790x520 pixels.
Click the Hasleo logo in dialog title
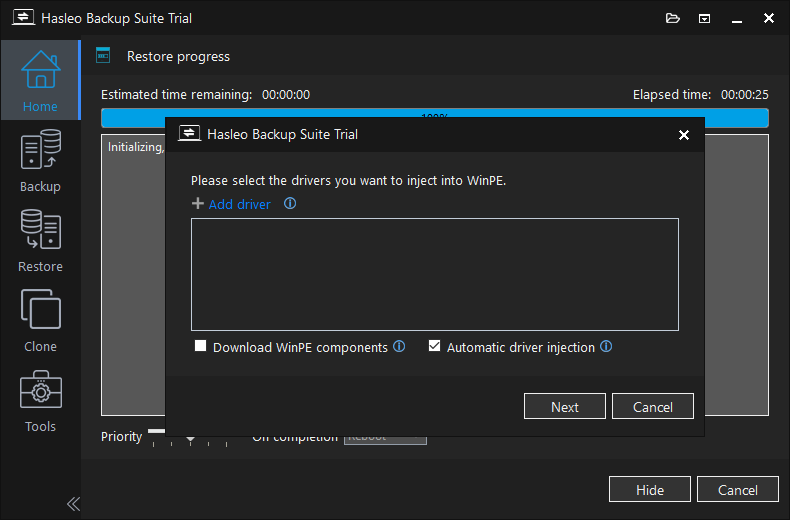189,134
